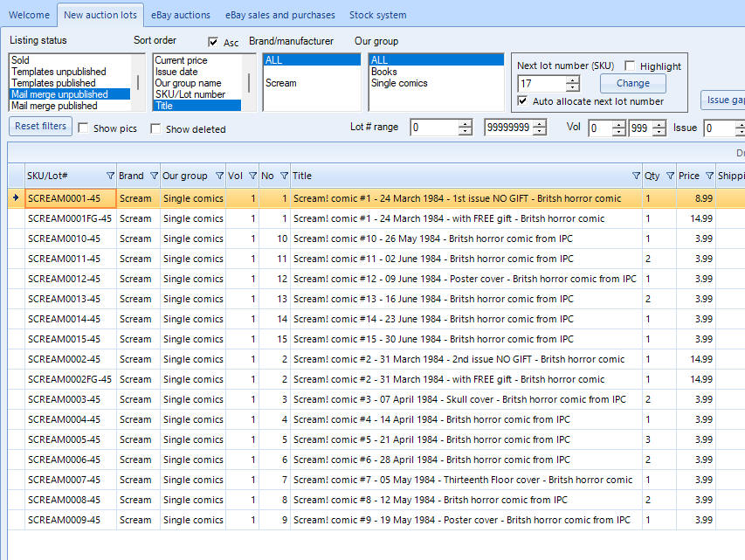Increment the Next lot number spinner
This screenshot has width=745, height=560.
pyautogui.click(x=573, y=80)
